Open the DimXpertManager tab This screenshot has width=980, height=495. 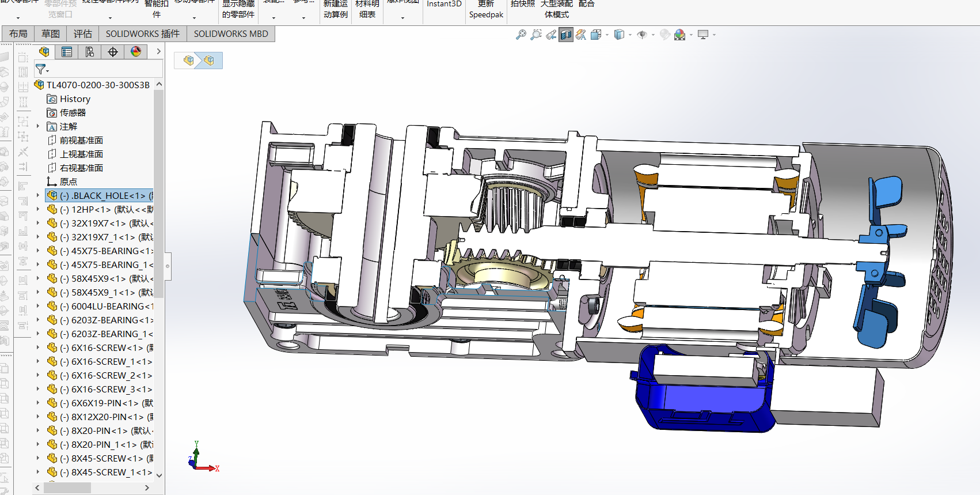click(x=113, y=52)
